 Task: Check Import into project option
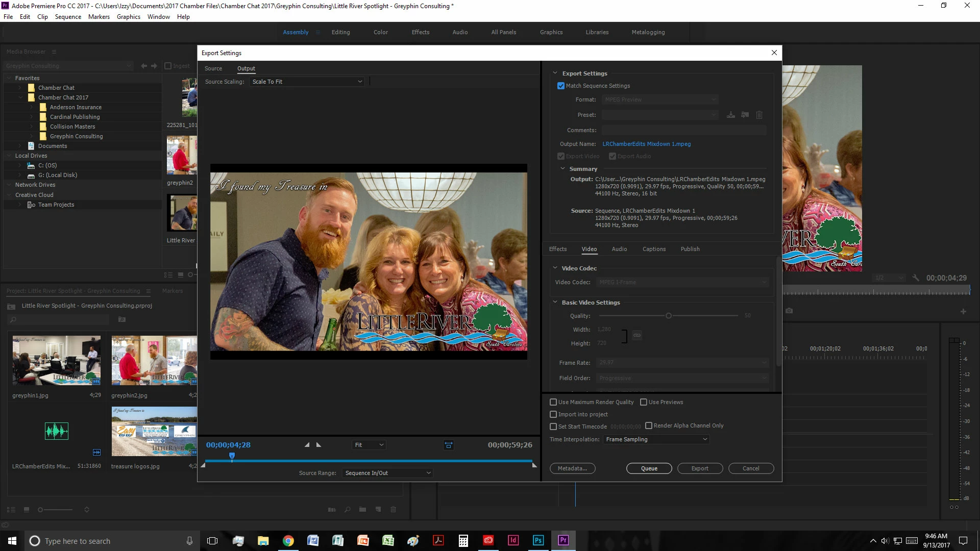click(553, 414)
